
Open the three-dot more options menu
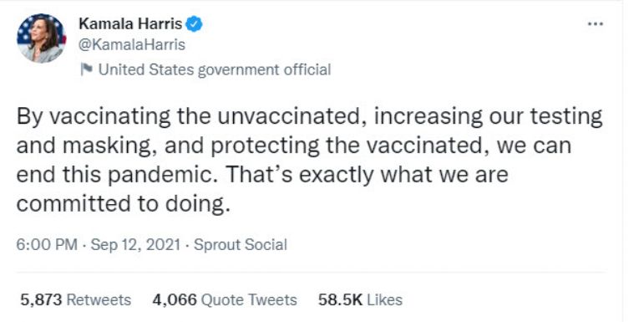click(x=595, y=24)
